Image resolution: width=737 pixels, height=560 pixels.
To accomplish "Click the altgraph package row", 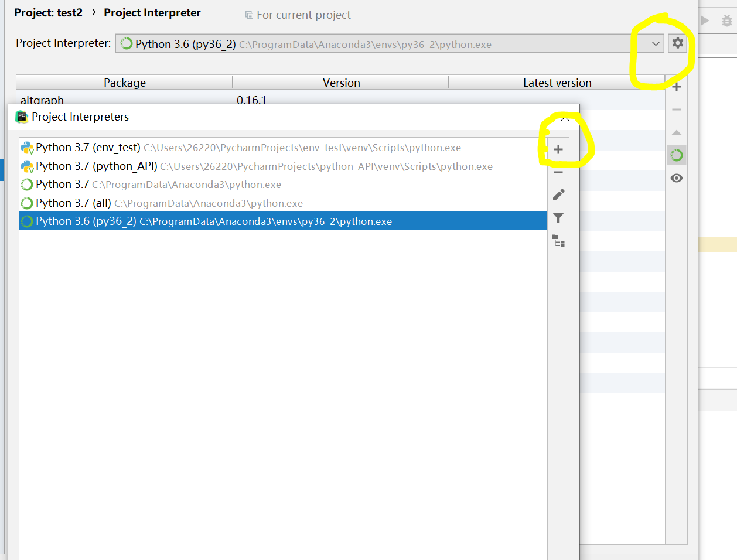I will coord(340,100).
